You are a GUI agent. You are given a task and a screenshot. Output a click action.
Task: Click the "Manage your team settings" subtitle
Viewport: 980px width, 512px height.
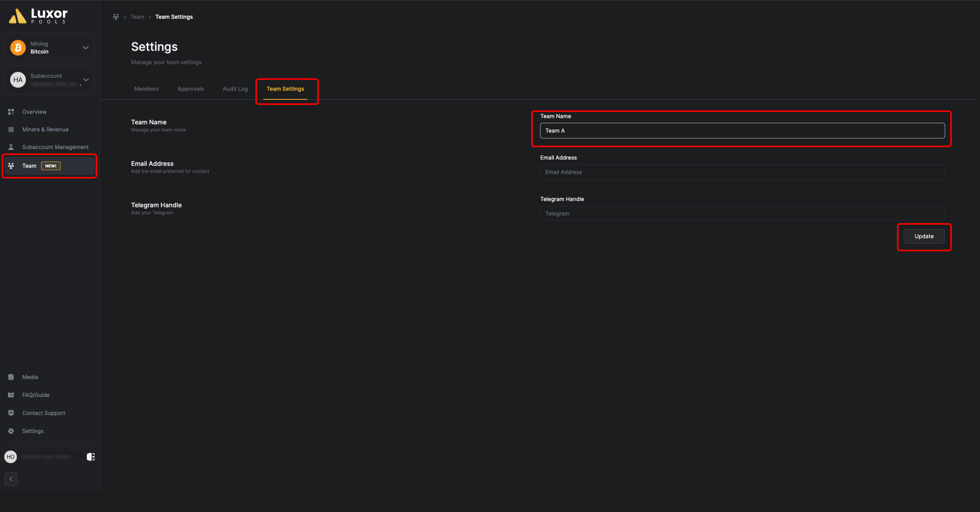pyautogui.click(x=166, y=62)
